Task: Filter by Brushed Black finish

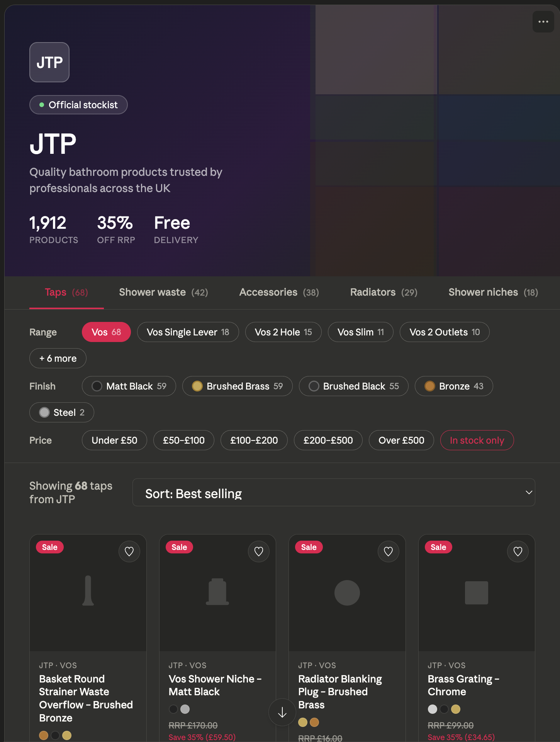Action: 354,386
